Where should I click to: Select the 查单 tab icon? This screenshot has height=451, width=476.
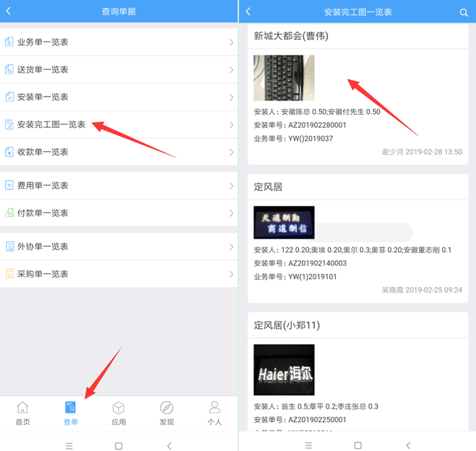[x=70, y=408]
